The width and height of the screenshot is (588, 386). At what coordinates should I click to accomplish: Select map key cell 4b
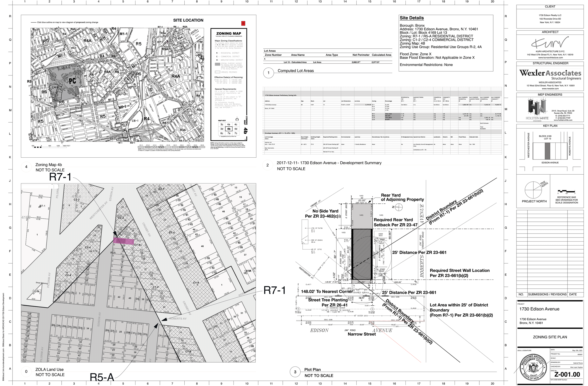[x=229, y=129]
